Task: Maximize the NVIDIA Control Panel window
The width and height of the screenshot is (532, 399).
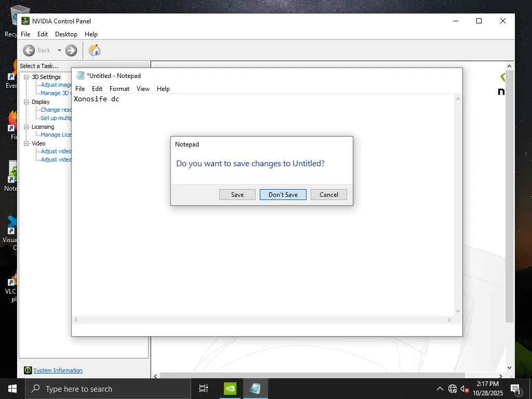Action: [479, 21]
